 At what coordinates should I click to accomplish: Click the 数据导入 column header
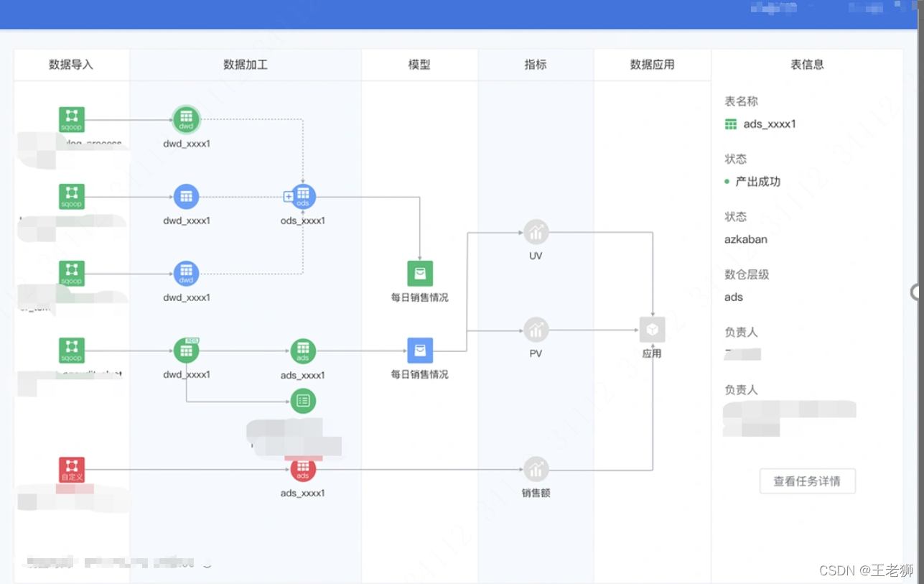71,65
